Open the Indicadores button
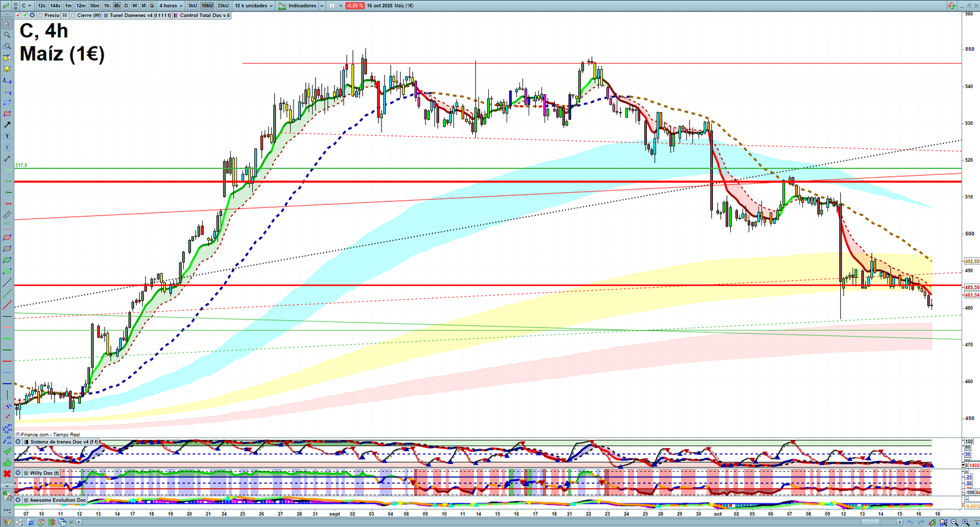The image size is (980, 527). pyautogui.click(x=298, y=6)
